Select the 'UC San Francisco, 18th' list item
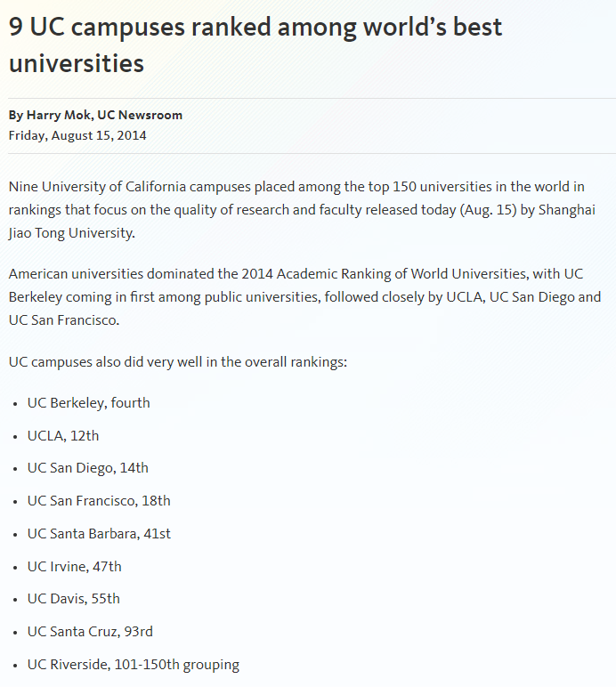 (99, 500)
